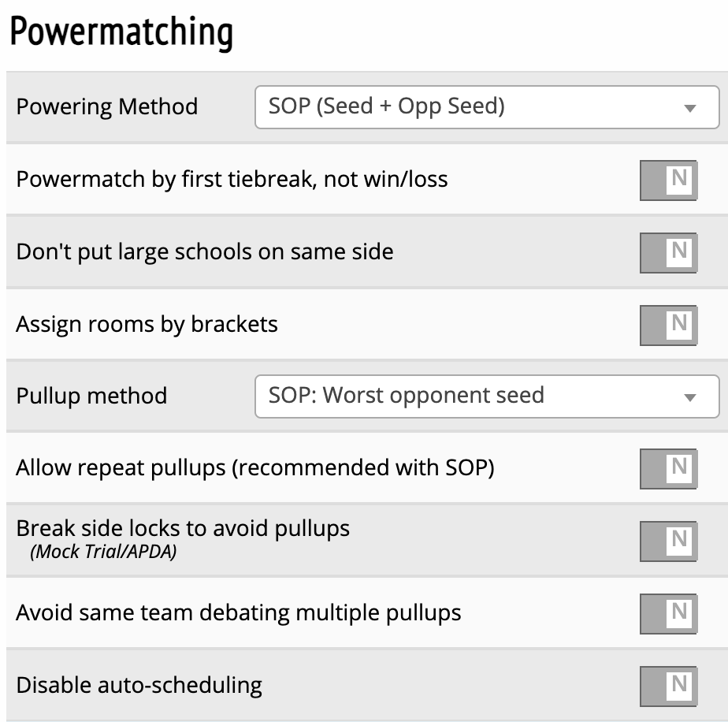
Task: Click the arrow beside SOP (Seed + Opp Seed)
Action: click(x=690, y=109)
